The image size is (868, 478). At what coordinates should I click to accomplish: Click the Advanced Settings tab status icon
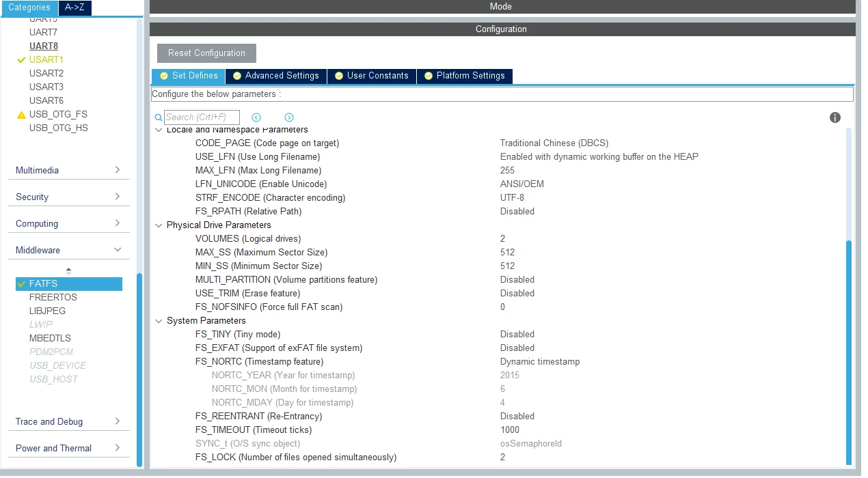point(237,76)
